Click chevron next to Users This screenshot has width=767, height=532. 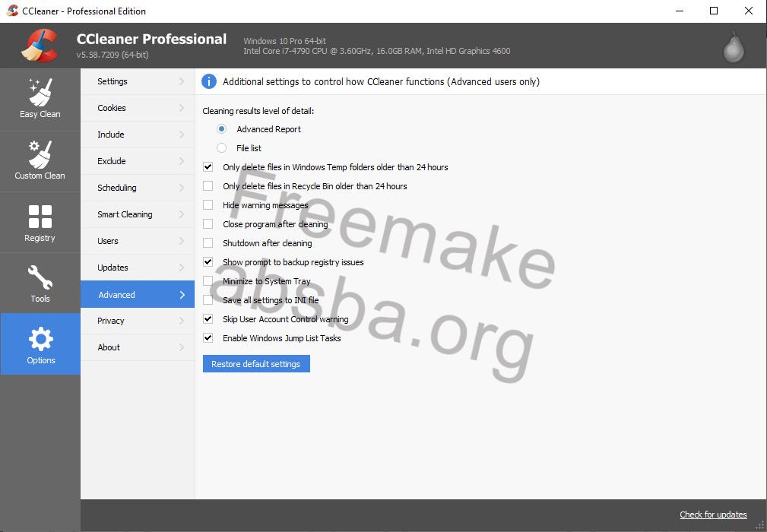[x=182, y=241]
